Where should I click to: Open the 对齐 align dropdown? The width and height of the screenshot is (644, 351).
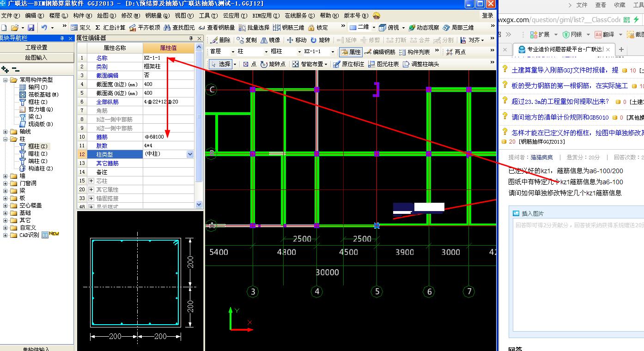pyautogui.click(x=483, y=40)
